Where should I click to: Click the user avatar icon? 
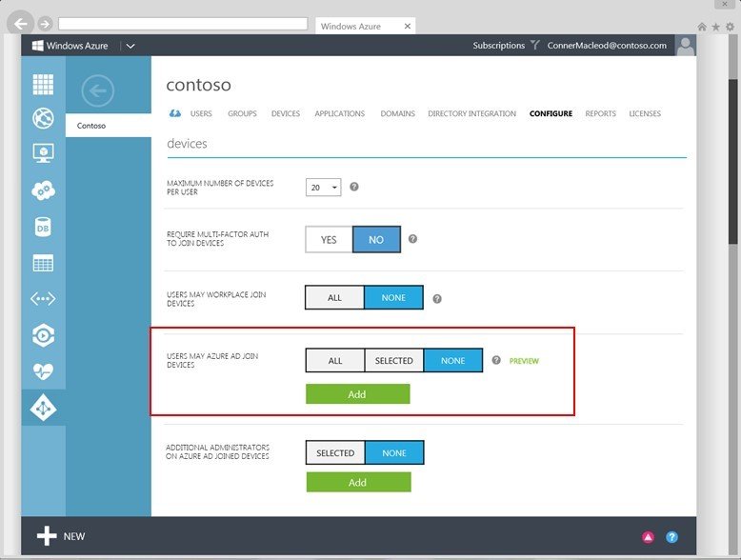(x=685, y=46)
